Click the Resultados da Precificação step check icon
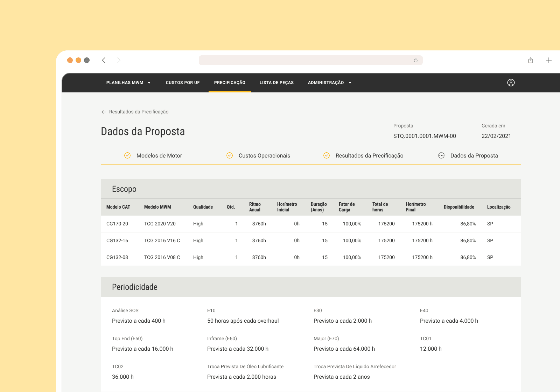 (x=327, y=155)
